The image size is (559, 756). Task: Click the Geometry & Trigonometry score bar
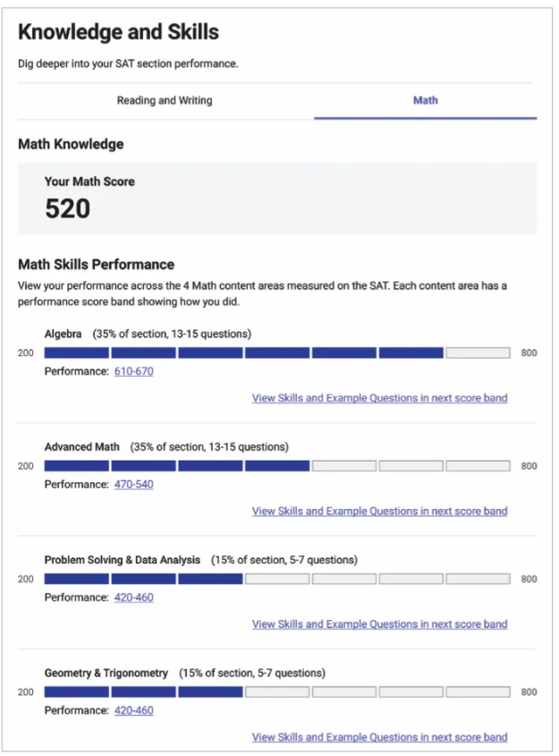(277, 692)
